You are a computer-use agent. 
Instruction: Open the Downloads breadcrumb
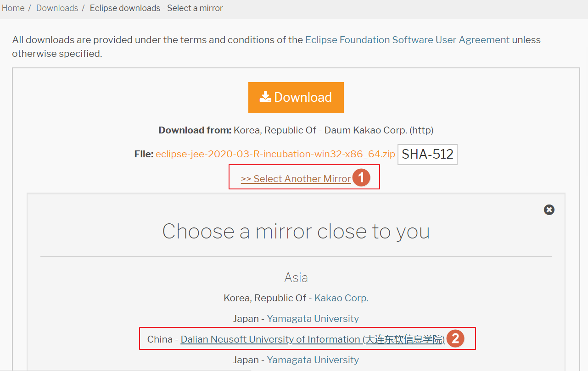[x=57, y=8]
